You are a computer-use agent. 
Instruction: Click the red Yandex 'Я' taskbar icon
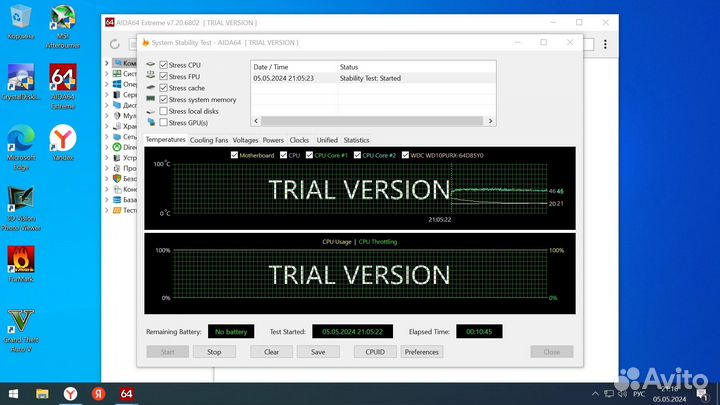point(98,394)
